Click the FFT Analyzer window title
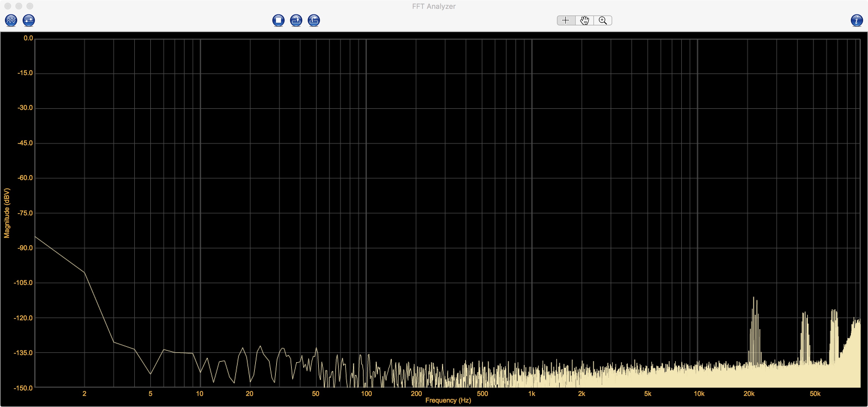Screen dimensions: 868x407 [434, 6]
